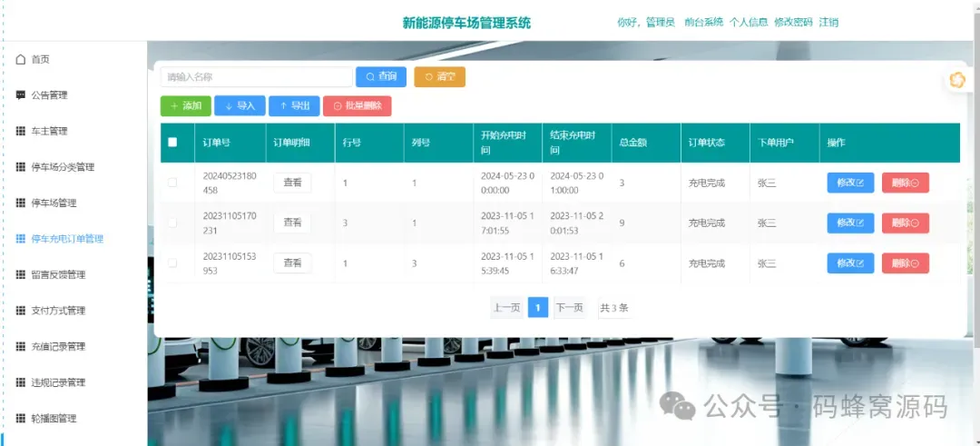Click the 下一页 pagination button
The image size is (980, 446).
(x=569, y=308)
